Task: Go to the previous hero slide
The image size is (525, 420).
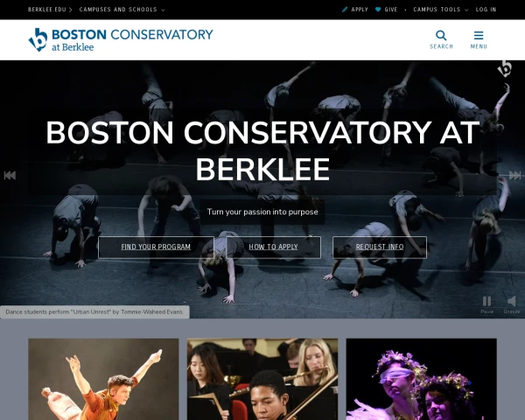Action: click(10, 175)
